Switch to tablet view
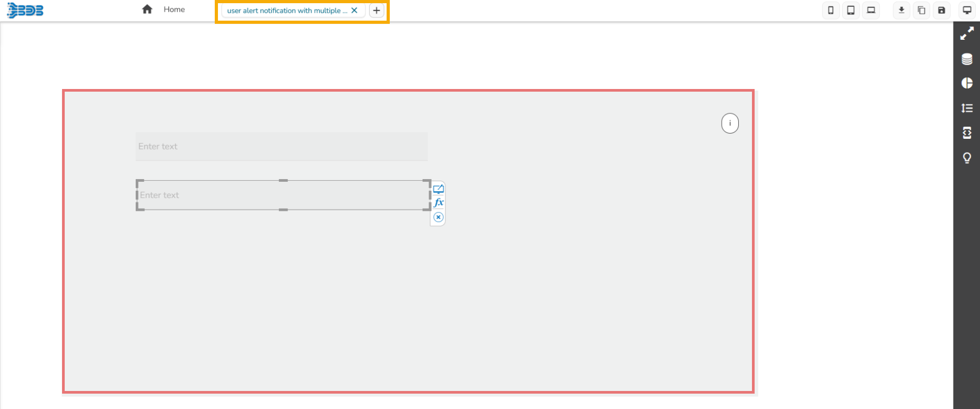This screenshot has height=409, width=980. tap(851, 11)
